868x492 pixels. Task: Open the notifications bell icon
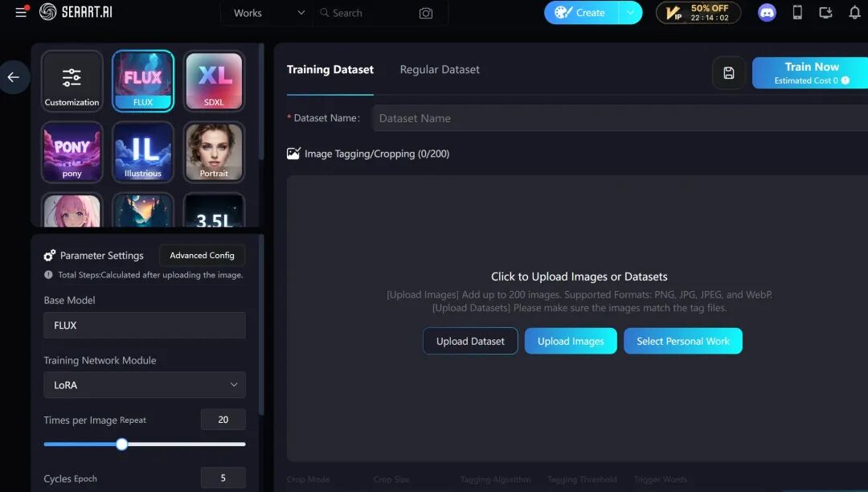coord(854,12)
